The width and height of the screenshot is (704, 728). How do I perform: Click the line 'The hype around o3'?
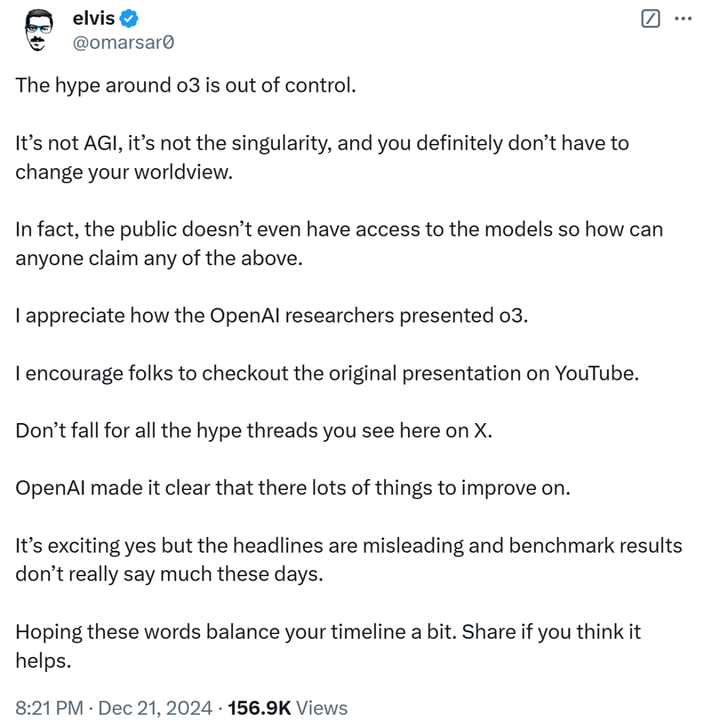tap(186, 85)
